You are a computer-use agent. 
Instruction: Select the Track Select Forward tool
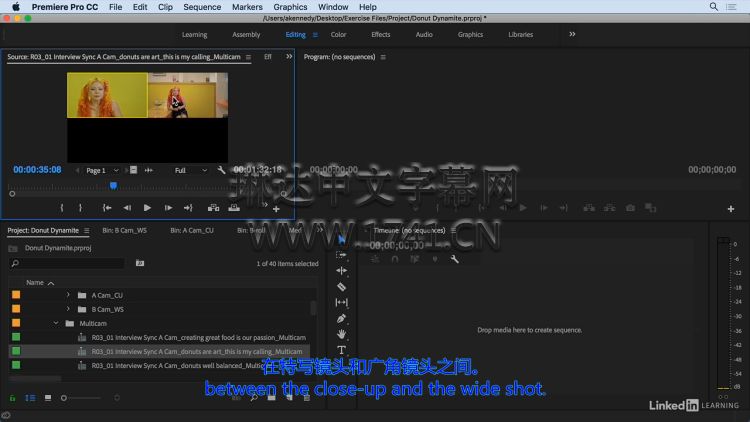[x=341, y=255]
